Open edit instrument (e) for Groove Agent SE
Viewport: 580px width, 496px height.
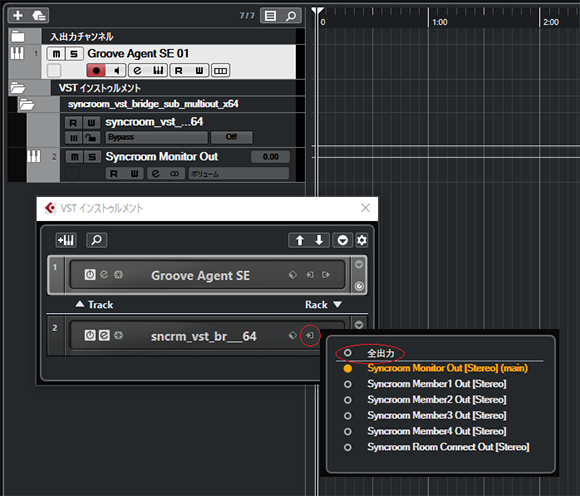(x=104, y=274)
